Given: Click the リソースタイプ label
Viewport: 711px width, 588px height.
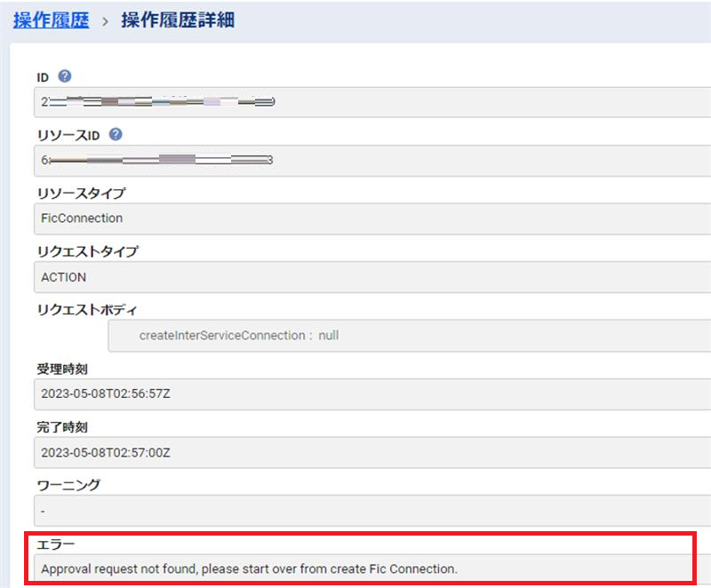Looking at the screenshot, I should point(82,194).
